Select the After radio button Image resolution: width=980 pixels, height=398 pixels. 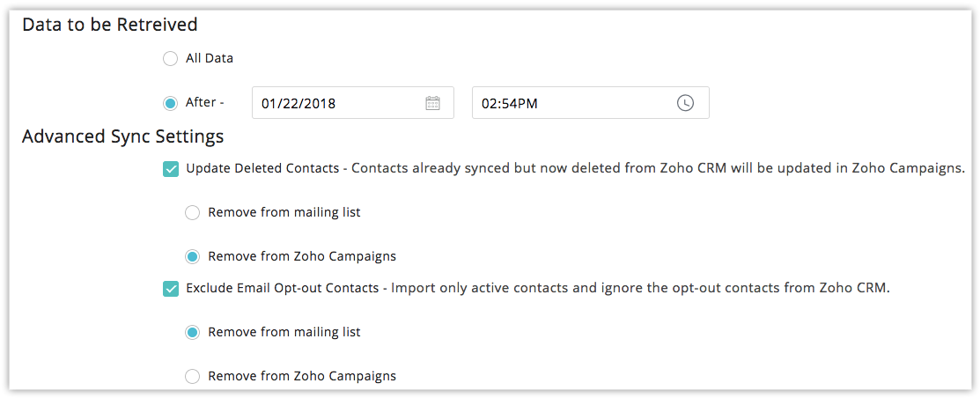click(170, 103)
